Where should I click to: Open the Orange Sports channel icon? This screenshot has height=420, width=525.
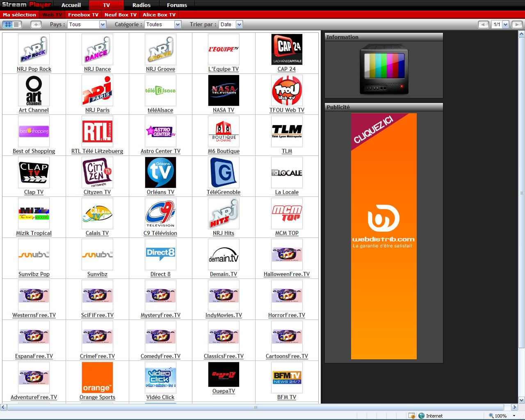click(97, 378)
